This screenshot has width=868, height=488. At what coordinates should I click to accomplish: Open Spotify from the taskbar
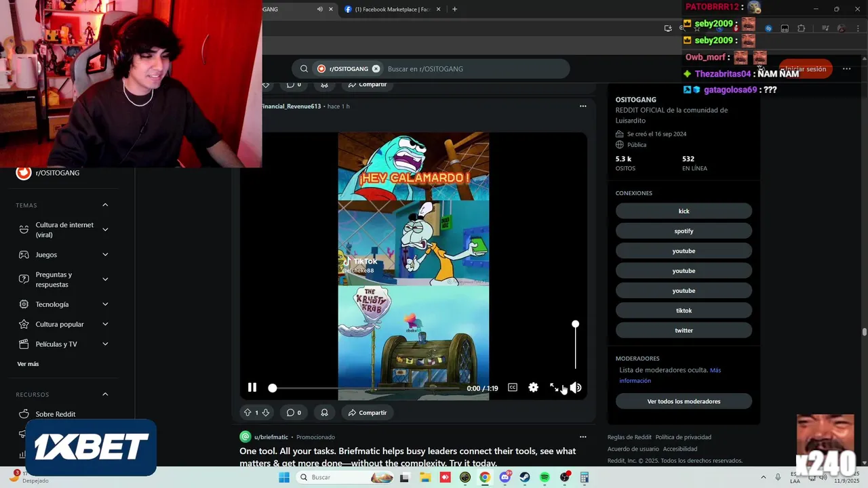[x=545, y=477]
